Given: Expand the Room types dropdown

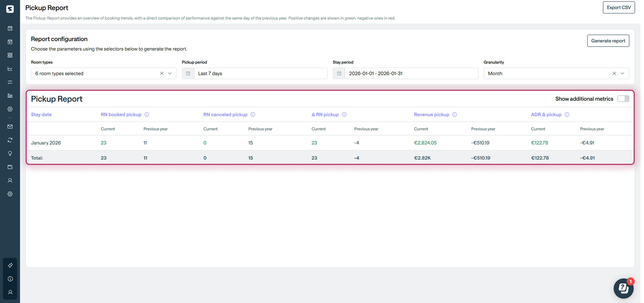Looking at the screenshot, I should pyautogui.click(x=170, y=74).
